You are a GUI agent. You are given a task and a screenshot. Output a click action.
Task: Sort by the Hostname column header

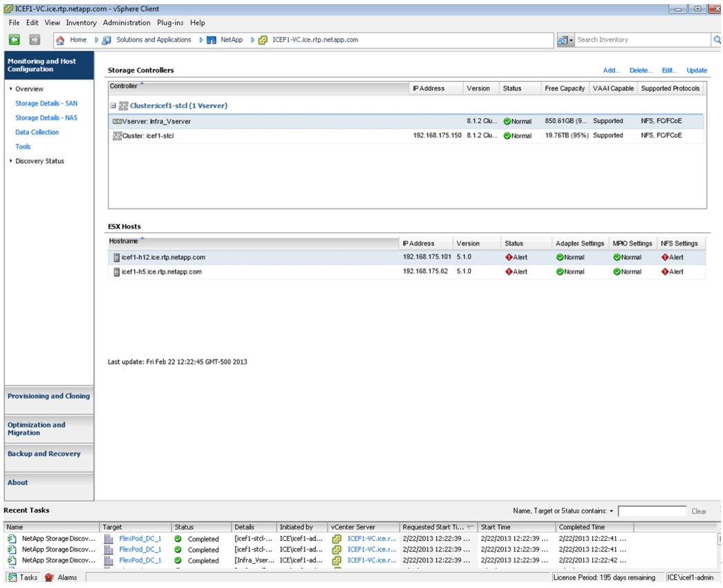coord(252,243)
